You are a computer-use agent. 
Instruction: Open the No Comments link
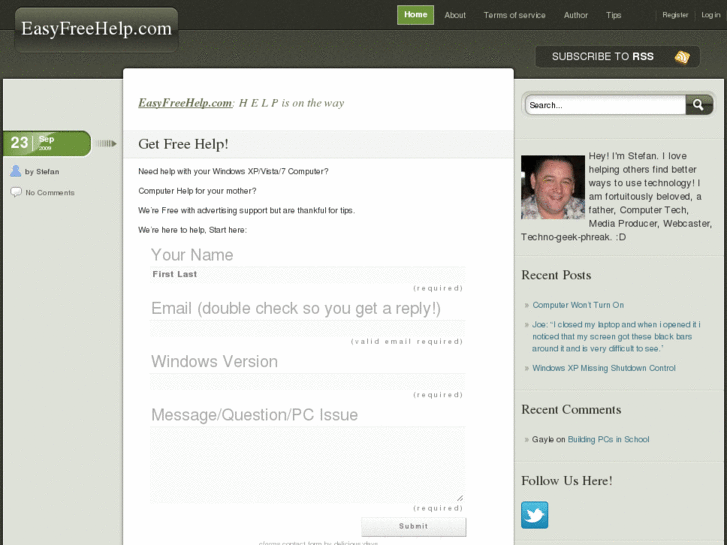[x=50, y=192]
